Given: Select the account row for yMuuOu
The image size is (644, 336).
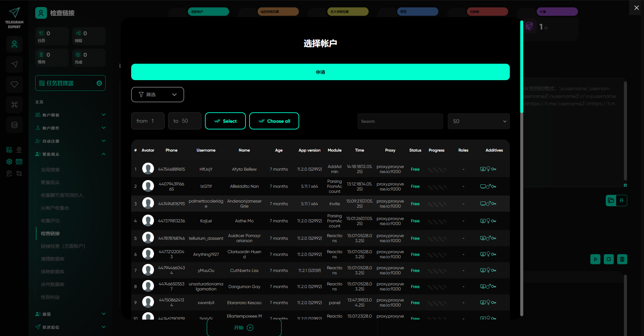Looking at the screenshot, I should click(206, 271).
